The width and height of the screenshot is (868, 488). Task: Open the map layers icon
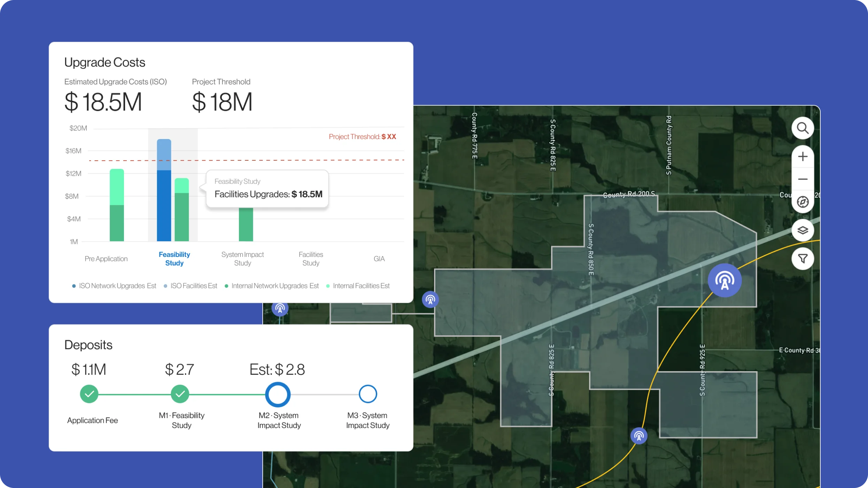(803, 230)
